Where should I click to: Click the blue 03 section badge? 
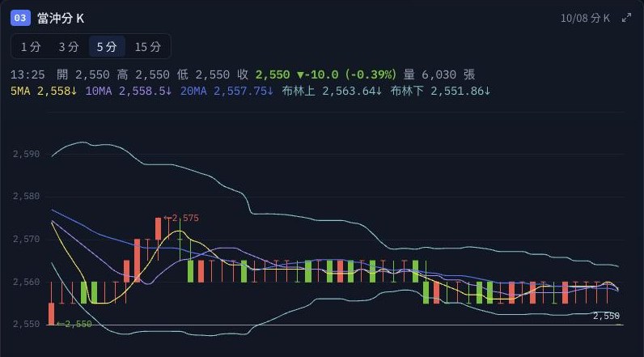click(x=20, y=18)
